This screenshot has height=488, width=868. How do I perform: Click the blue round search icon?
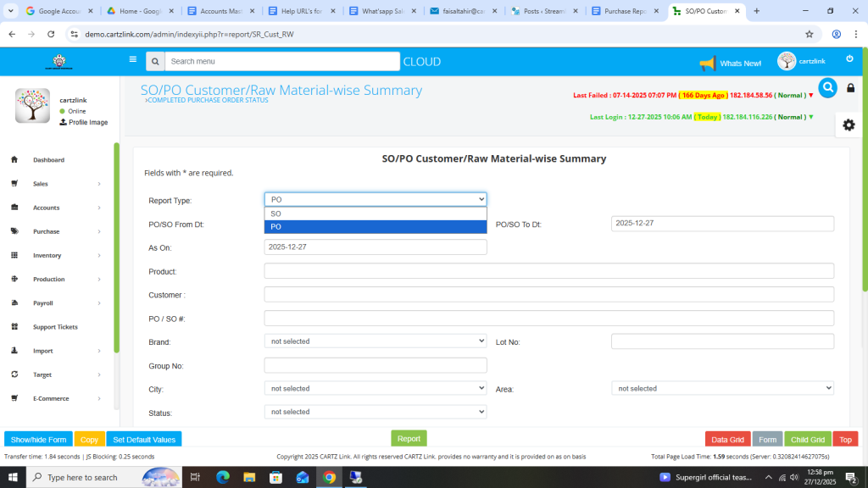pos(827,87)
